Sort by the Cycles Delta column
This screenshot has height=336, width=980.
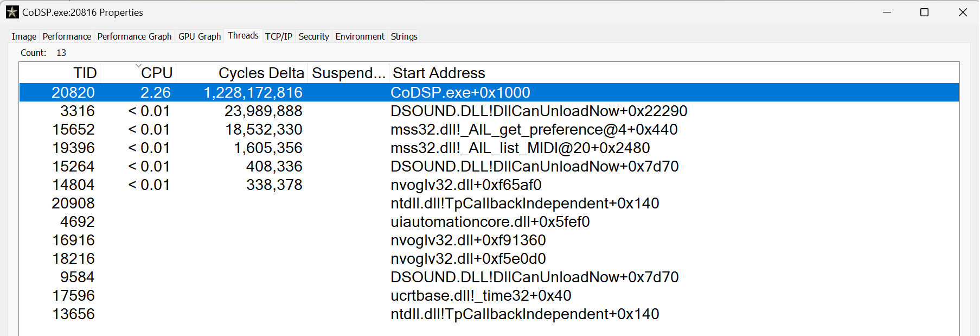[261, 73]
